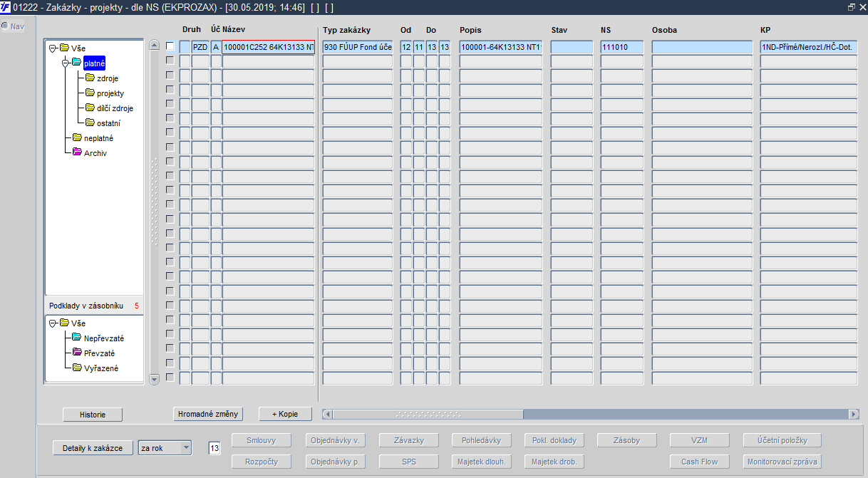Screen dimensions: 868x478
Task: Click the Cash Flow button
Action: click(x=699, y=462)
